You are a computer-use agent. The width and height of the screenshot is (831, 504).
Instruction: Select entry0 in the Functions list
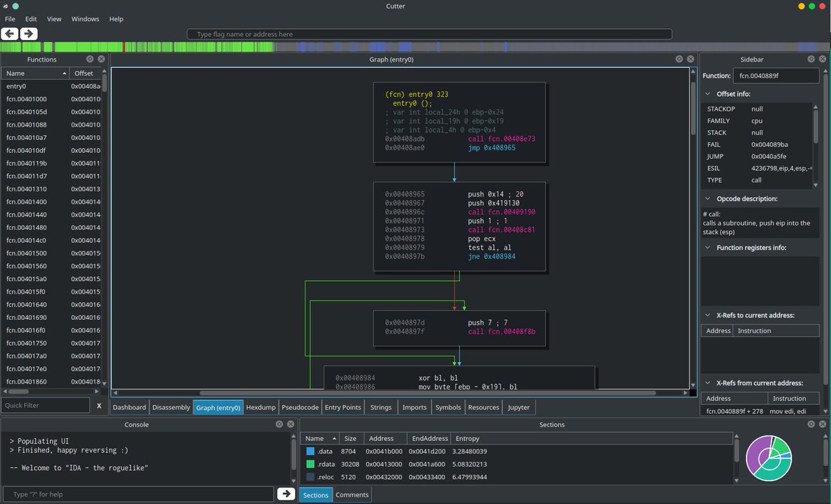click(x=53, y=86)
